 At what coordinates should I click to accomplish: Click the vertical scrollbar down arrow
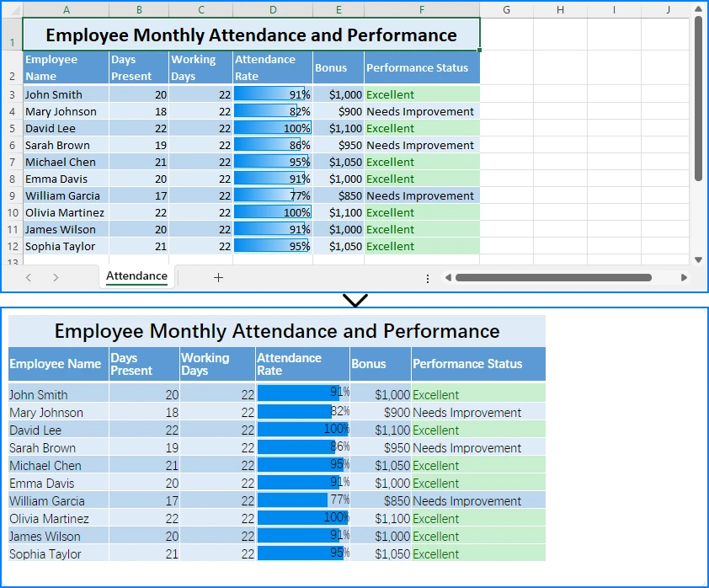[697, 259]
